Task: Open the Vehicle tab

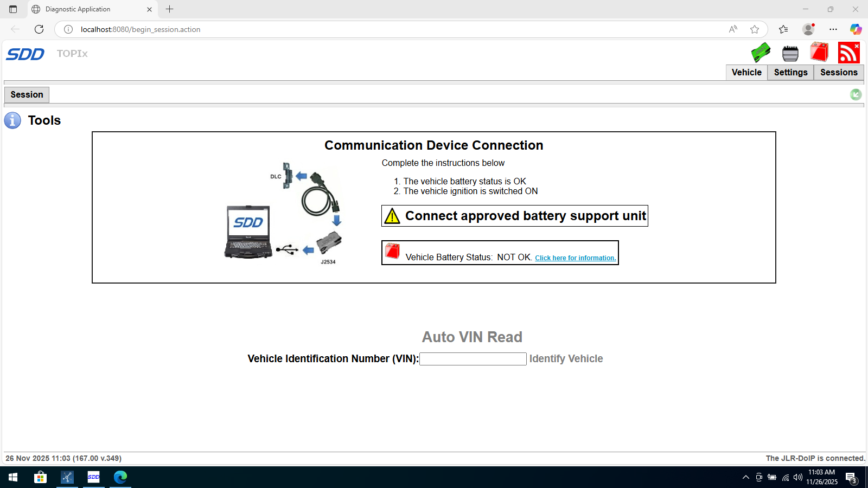Action: [746, 72]
